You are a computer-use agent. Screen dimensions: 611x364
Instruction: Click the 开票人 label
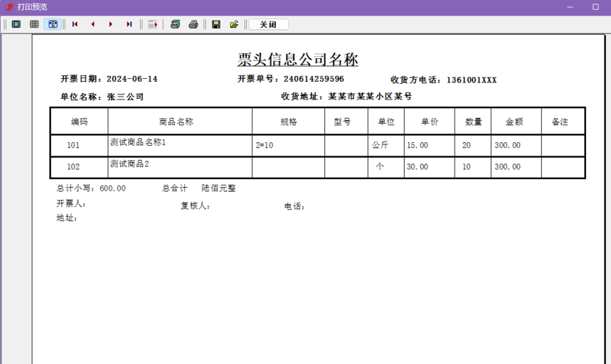click(71, 203)
